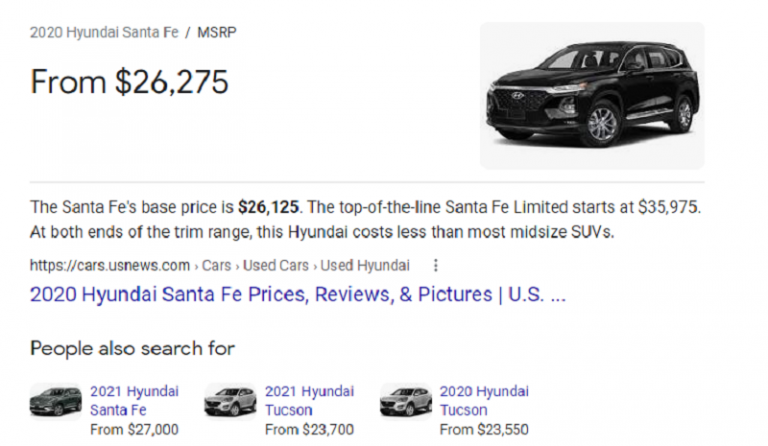
Task: Click the People also search for heading
Action: tap(132, 349)
